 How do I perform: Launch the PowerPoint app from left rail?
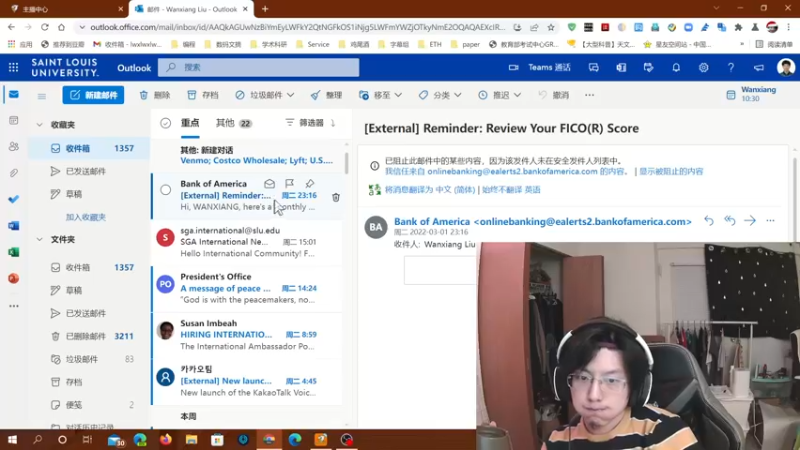(14, 279)
